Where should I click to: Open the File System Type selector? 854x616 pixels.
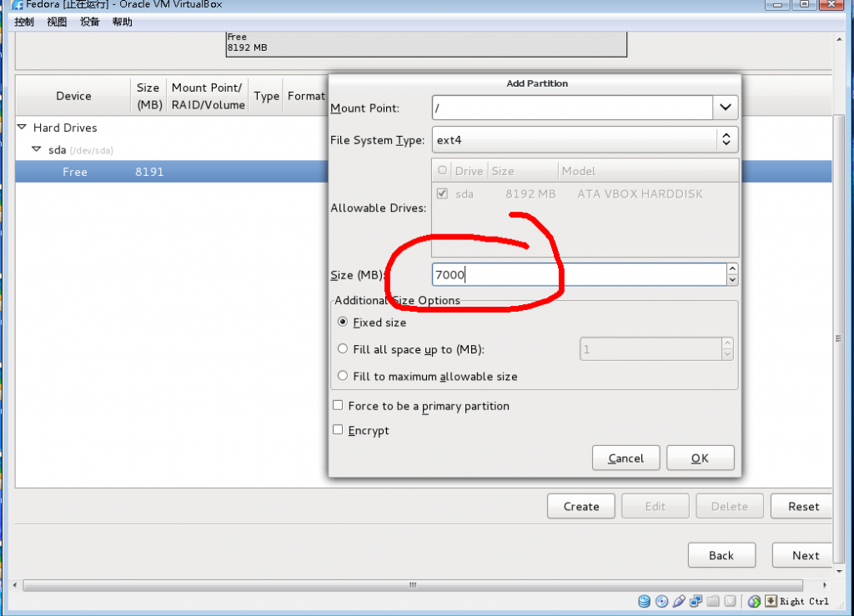[725, 139]
